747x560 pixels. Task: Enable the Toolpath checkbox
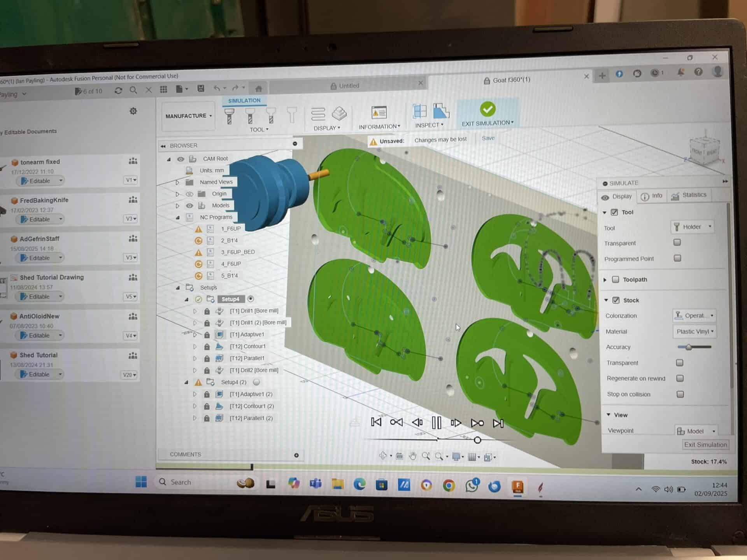click(x=615, y=280)
